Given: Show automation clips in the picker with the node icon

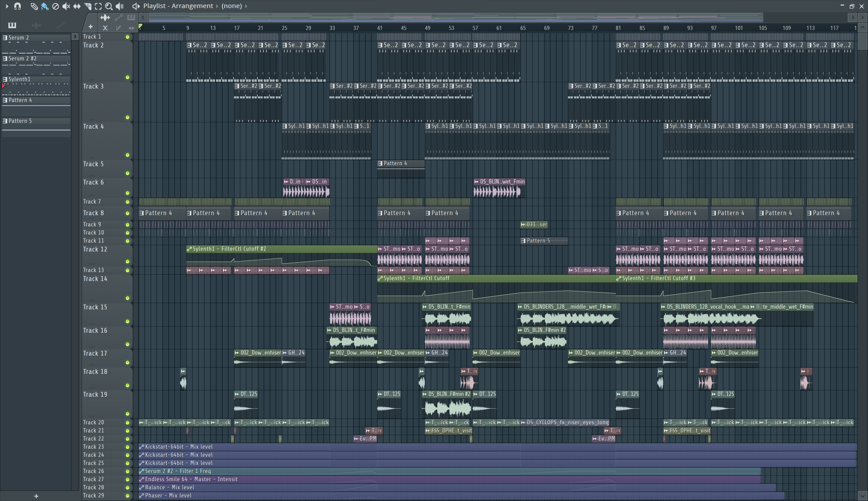Looking at the screenshot, I should [60, 25].
